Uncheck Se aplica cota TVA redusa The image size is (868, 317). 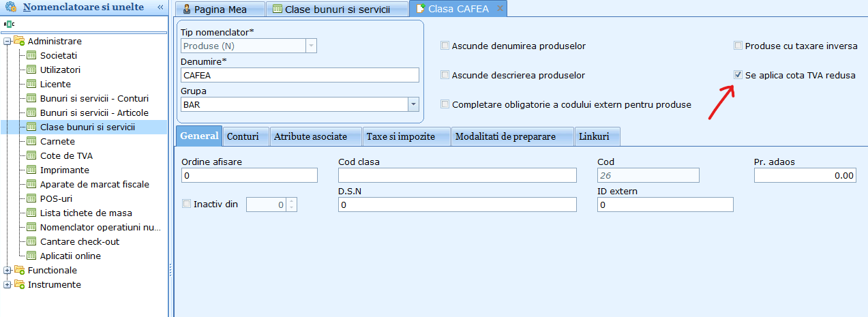coord(738,75)
